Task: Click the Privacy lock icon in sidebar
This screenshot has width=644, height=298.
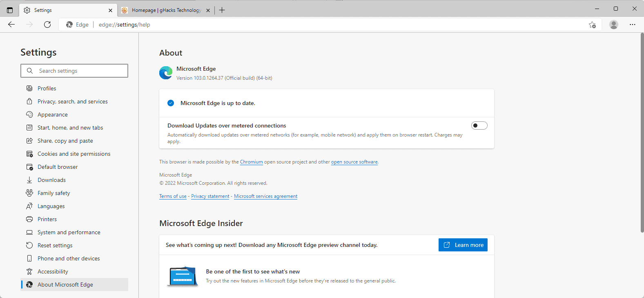Action: click(x=29, y=101)
